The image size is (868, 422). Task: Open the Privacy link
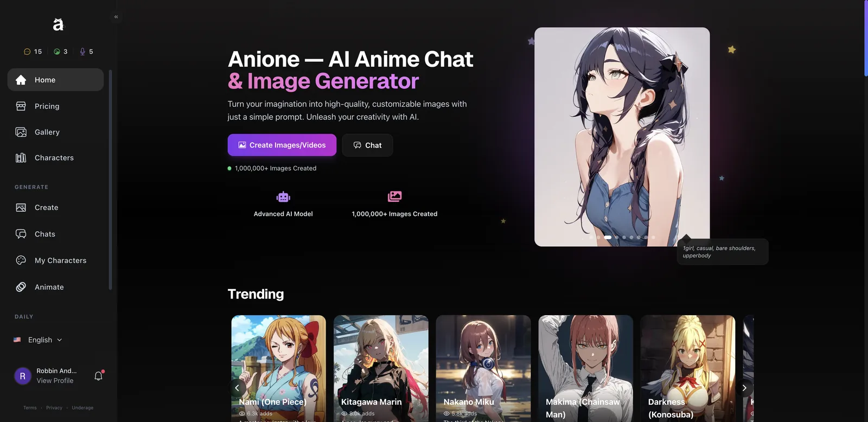tap(54, 408)
